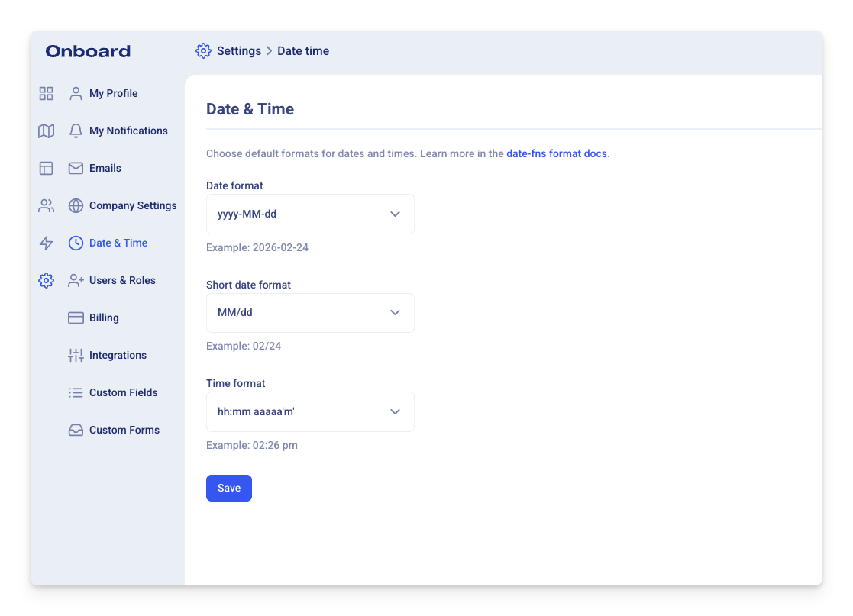Open the people icon in left rail
853x616 pixels.
pyautogui.click(x=47, y=205)
